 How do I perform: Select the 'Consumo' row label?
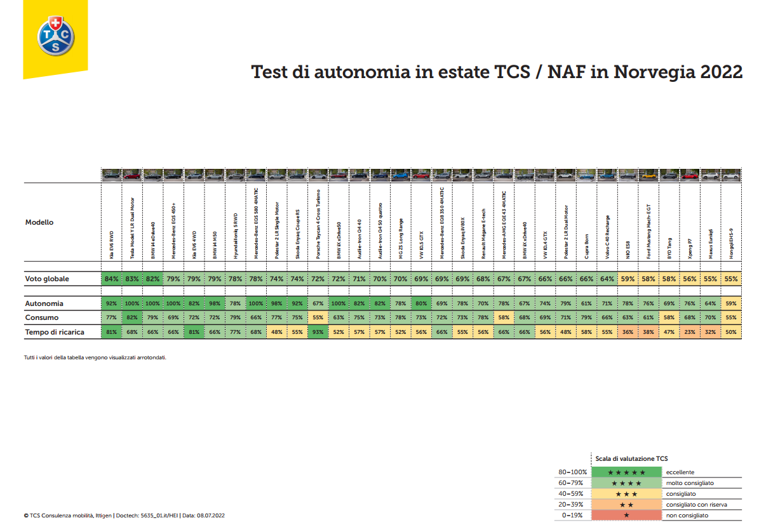point(42,317)
